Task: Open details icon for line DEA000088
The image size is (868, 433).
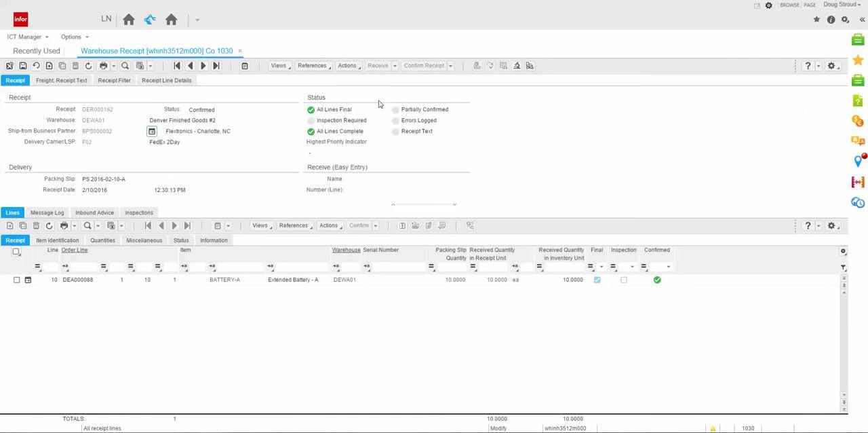Action: [28, 280]
